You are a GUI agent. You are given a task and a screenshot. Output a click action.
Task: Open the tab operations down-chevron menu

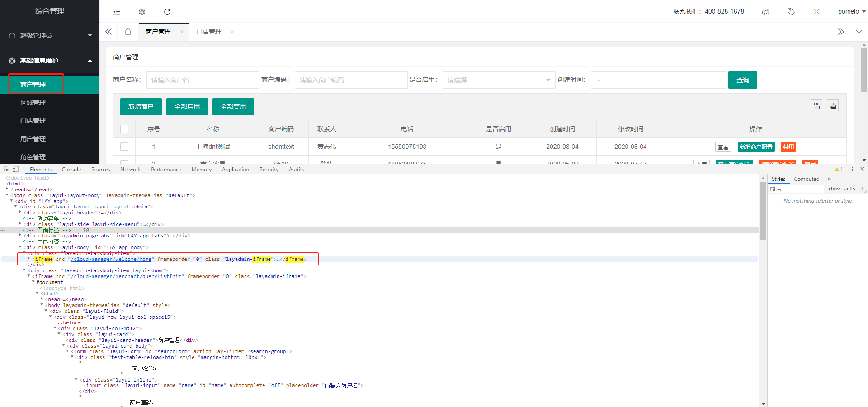click(859, 32)
